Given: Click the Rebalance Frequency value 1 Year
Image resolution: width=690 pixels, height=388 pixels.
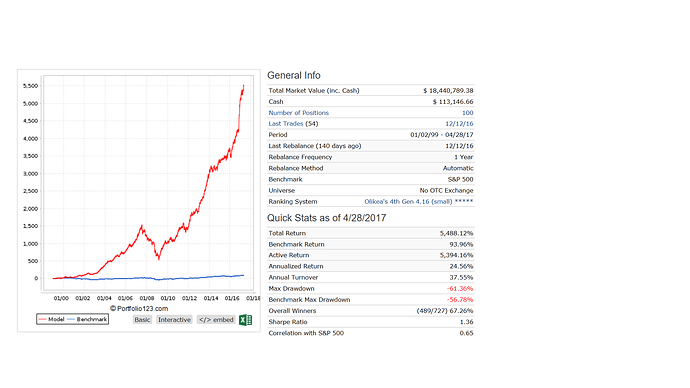Looking at the screenshot, I should pos(464,157).
